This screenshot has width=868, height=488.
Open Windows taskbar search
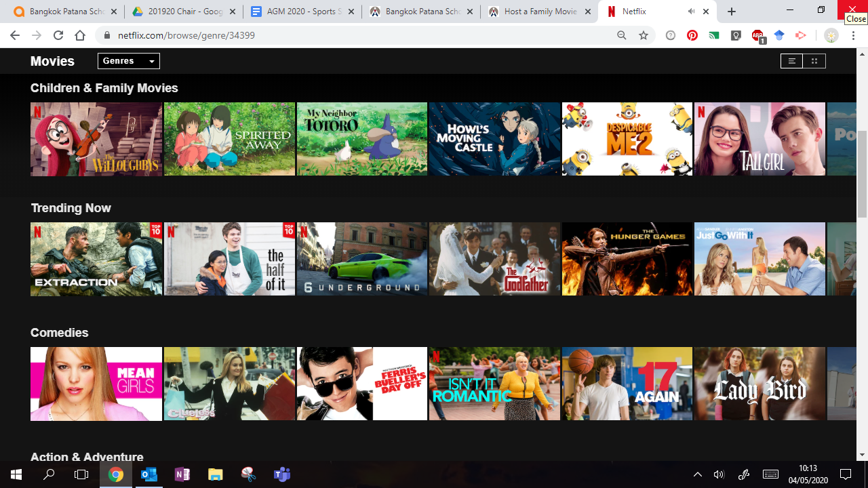tap(49, 474)
